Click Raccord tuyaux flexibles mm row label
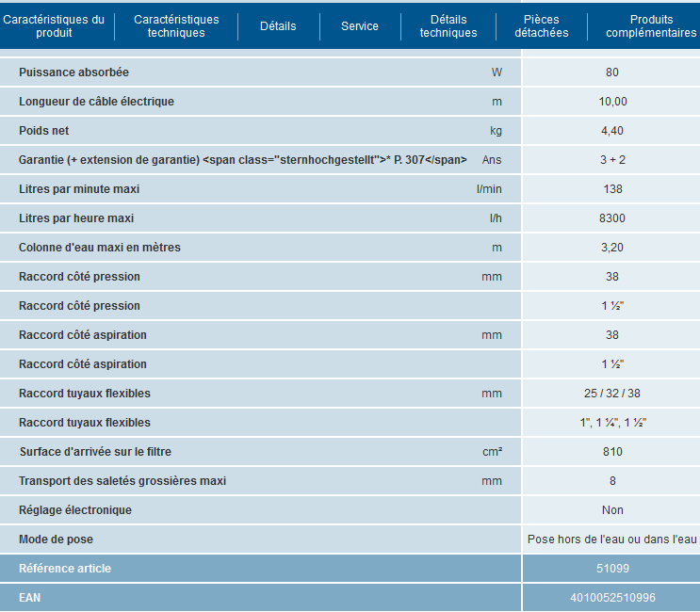Screen dimensions: 700x612 [x=85, y=394]
